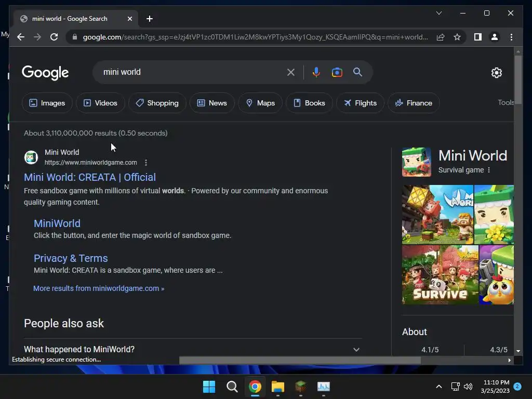Filter results by Images
The width and height of the screenshot is (532, 399).
(x=47, y=103)
